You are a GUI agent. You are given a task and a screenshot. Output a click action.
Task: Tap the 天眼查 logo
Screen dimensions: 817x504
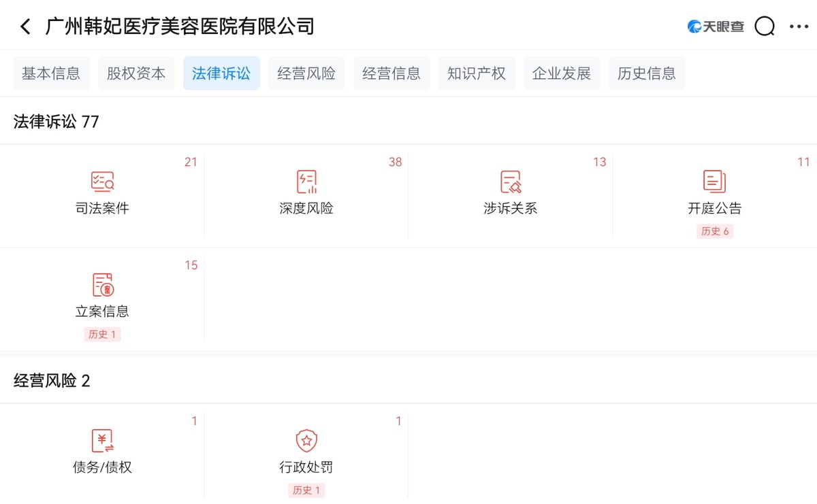click(716, 27)
